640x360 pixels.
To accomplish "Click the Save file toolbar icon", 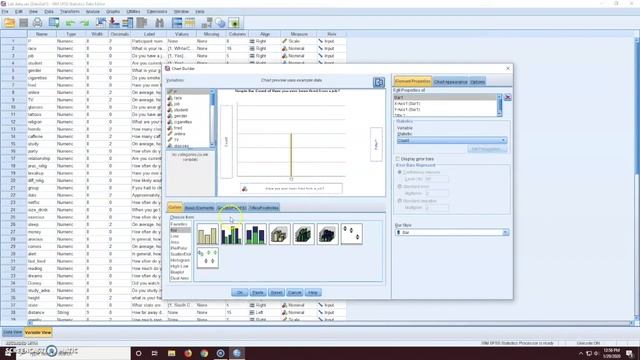I will [x=24, y=23].
